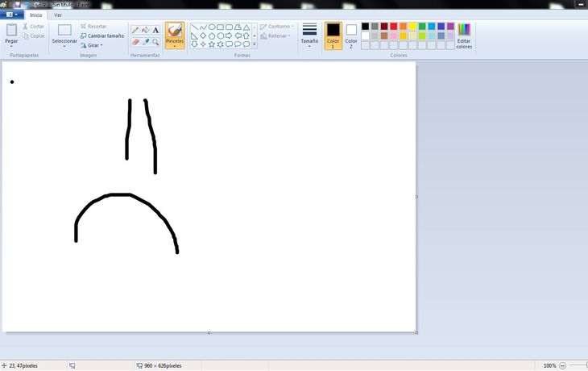
Task: Choose the Right triangle shape
Action: 194,35
